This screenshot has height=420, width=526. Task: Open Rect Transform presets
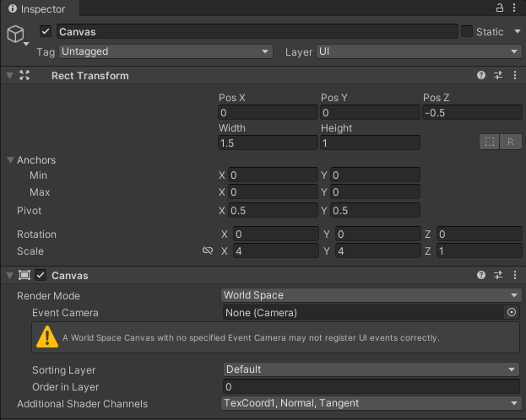[498, 75]
